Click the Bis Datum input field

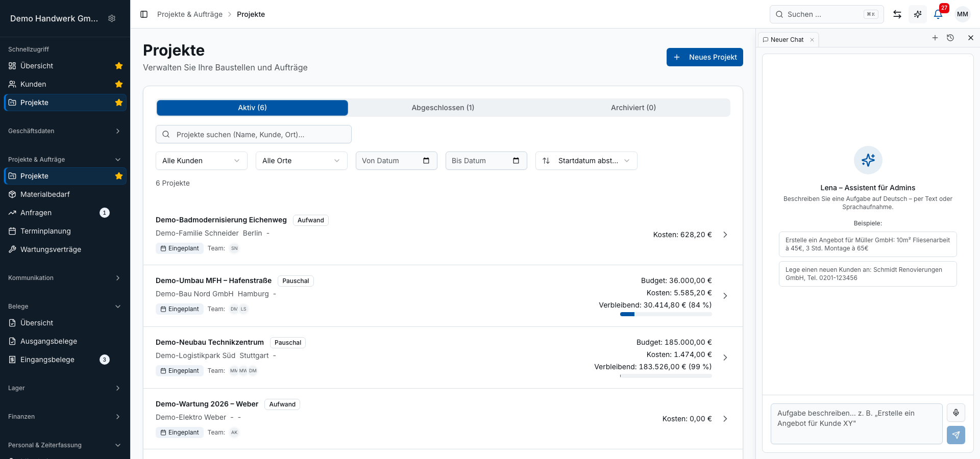486,161
